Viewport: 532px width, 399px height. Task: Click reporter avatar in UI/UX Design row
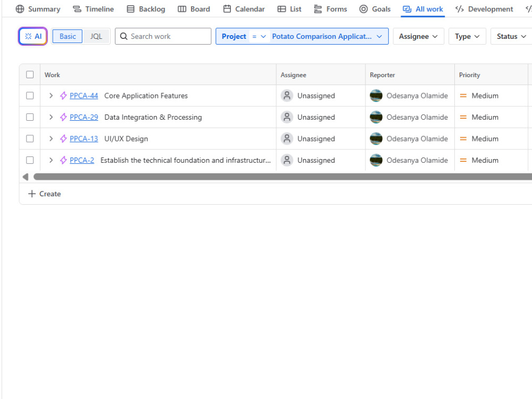pos(376,139)
